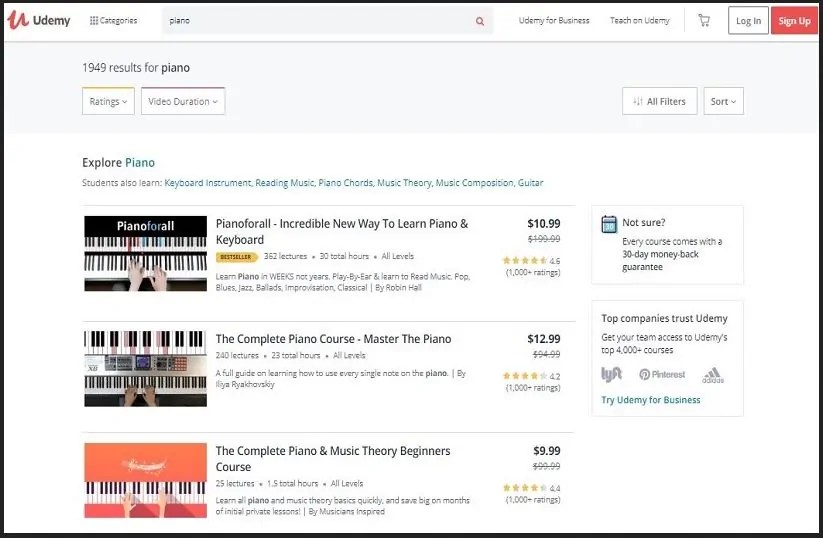Open Keyboard Instrument related topic
Image resolution: width=823 pixels, height=538 pixels.
coord(208,183)
